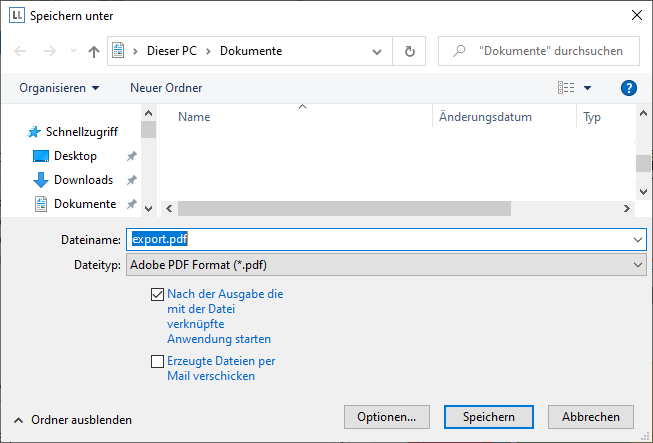The width and height of the screenshot is (653, 443).
Task: Click the view layout icon
Action: click(566, 88)
